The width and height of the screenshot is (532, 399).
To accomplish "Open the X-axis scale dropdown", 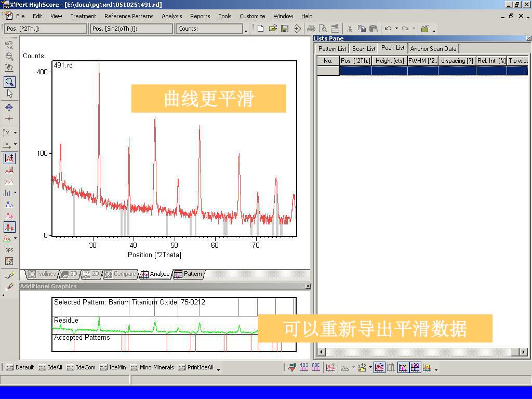I will pyautogui.click(x=15, y=144).
